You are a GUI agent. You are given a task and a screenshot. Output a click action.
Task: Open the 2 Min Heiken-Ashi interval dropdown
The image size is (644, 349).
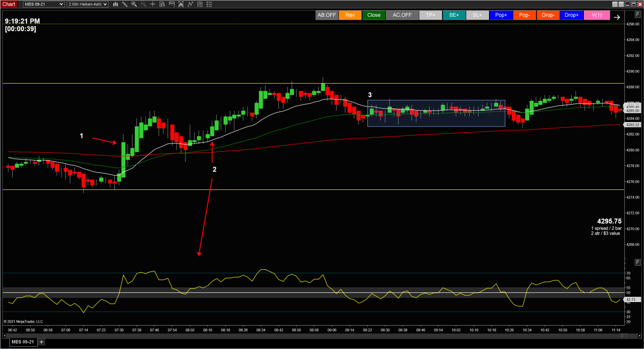(x=88, y=4)
